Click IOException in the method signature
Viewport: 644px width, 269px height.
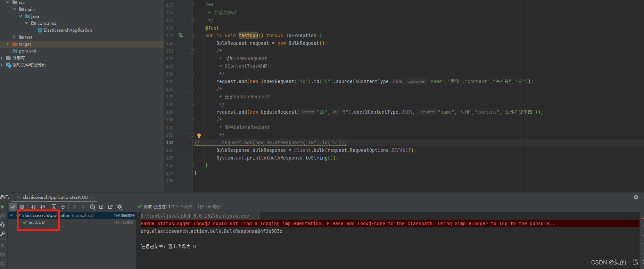click(301, 35)
